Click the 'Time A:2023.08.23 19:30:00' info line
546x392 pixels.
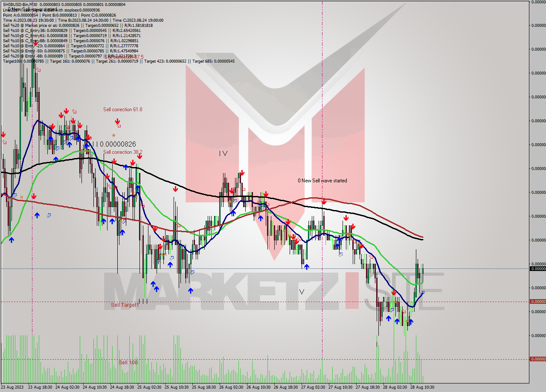83,20
